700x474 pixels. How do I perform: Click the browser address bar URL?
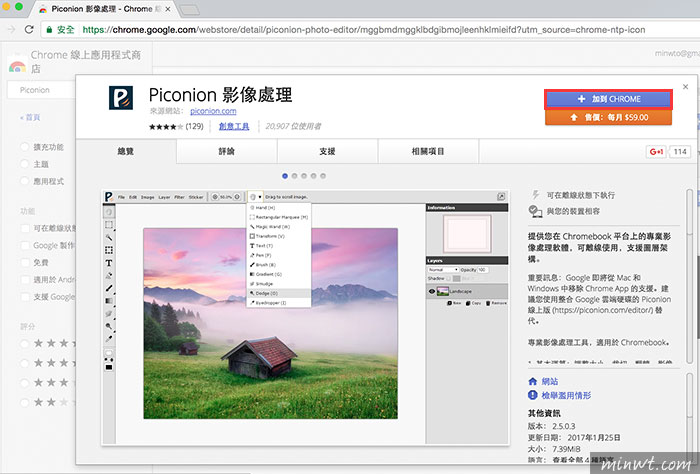363,30
